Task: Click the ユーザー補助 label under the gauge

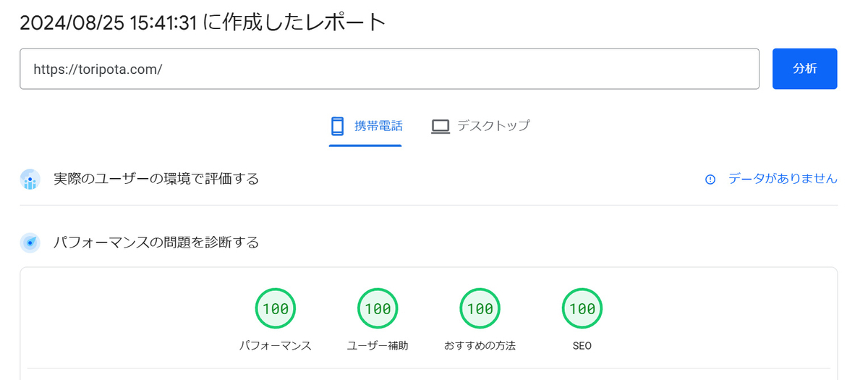Action: pyautogui.click(x=378, y=346)
